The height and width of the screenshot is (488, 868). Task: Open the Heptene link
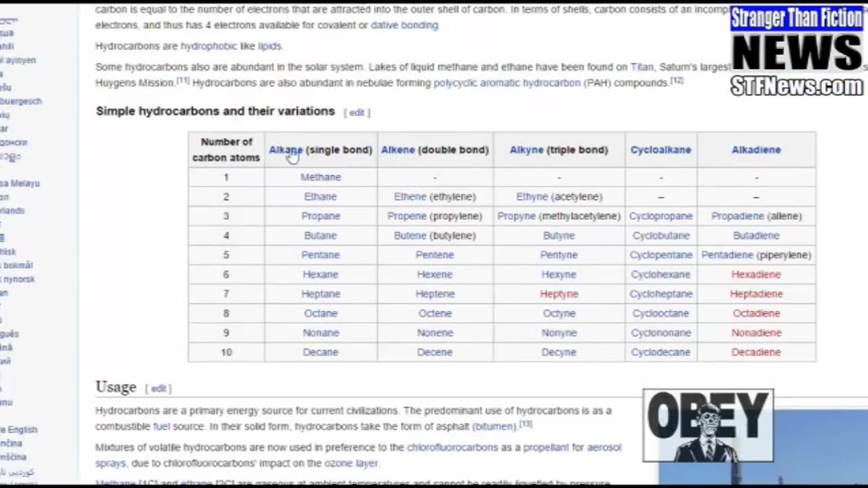[435, 294]
